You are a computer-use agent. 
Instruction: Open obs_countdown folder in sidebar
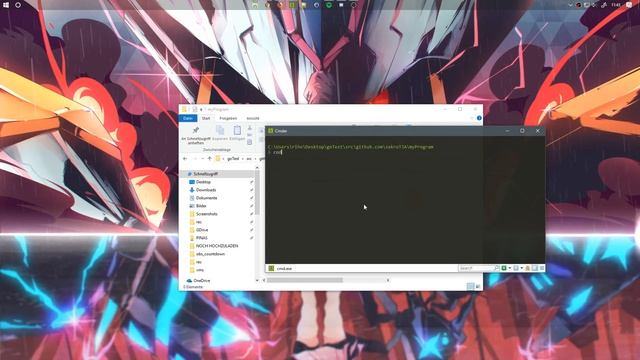210,254
